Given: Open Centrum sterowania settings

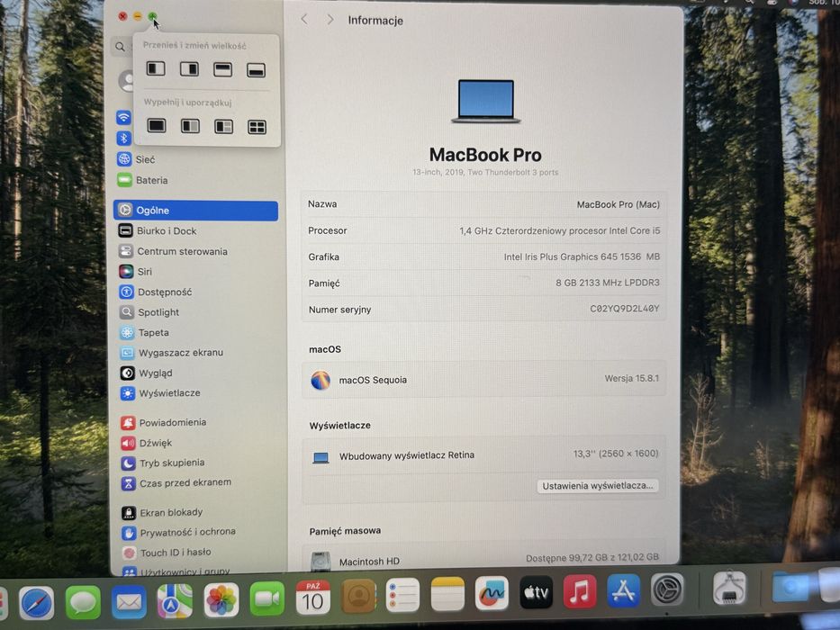Looking at the screenshot, I should [x=196, y=251].
